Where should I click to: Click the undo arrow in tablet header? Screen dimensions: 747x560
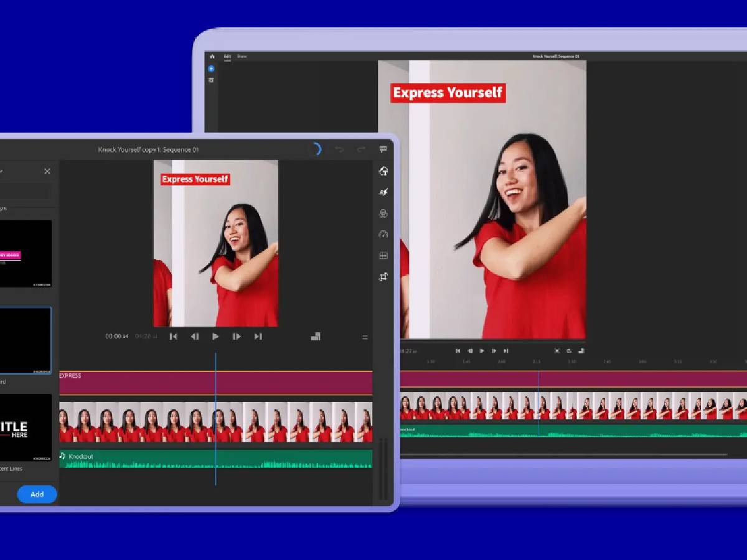339,149
